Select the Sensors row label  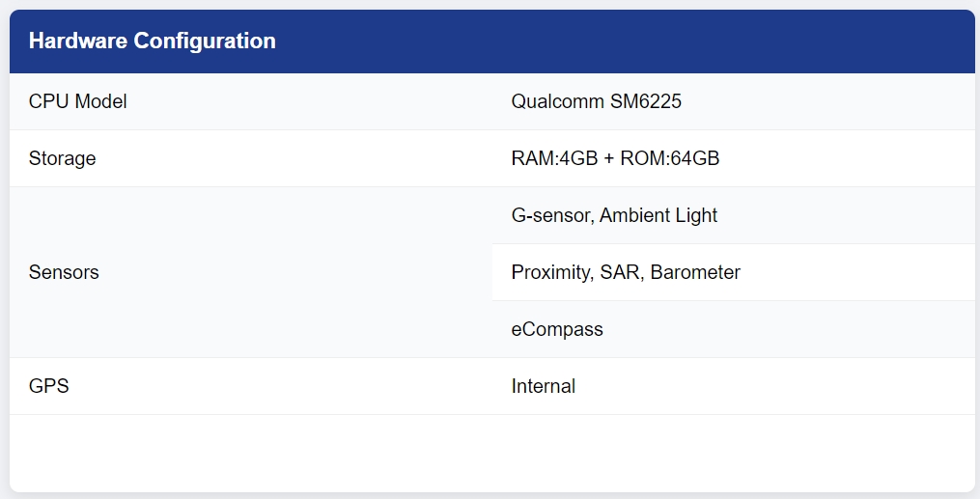coord(64,272)
